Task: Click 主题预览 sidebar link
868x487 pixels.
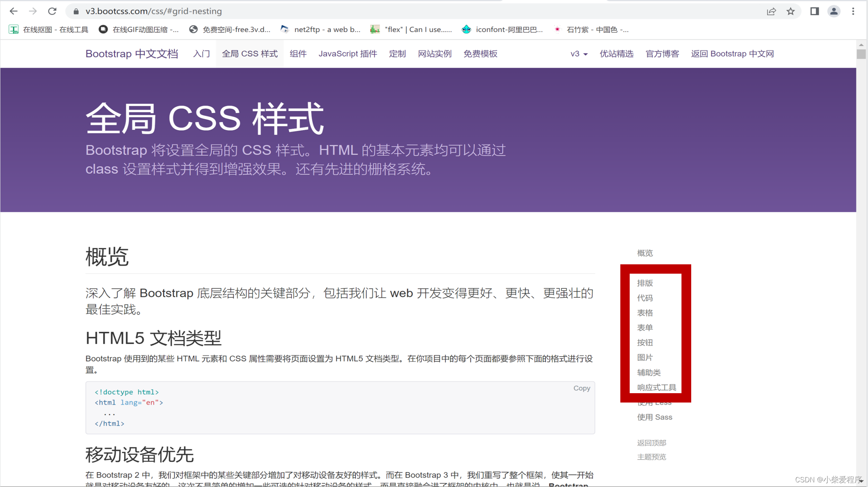Action: pyautogui.click(x=651, y=457)
